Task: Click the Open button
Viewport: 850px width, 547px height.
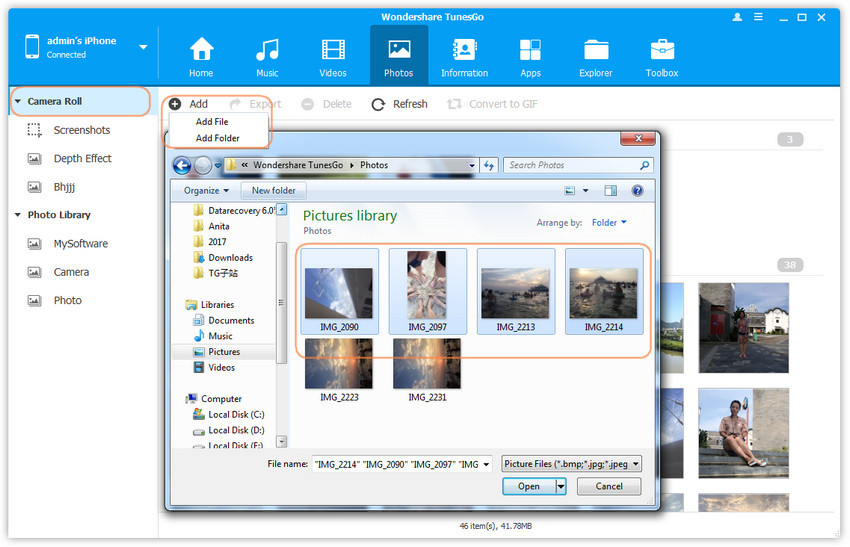Action: tap(529, 486)
